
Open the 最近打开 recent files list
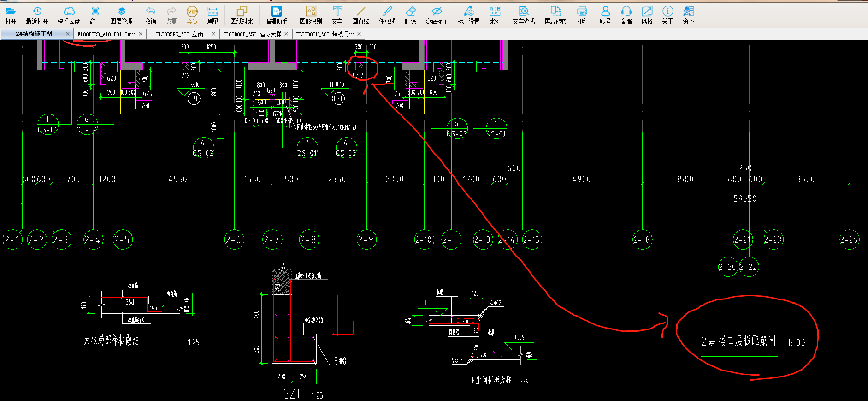[x=37, y=15]
